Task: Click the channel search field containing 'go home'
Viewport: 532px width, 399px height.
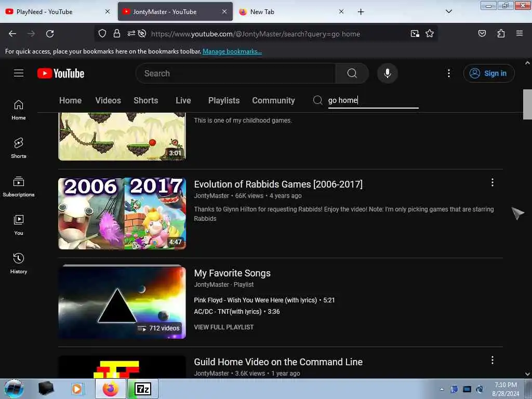Action: 373,101
